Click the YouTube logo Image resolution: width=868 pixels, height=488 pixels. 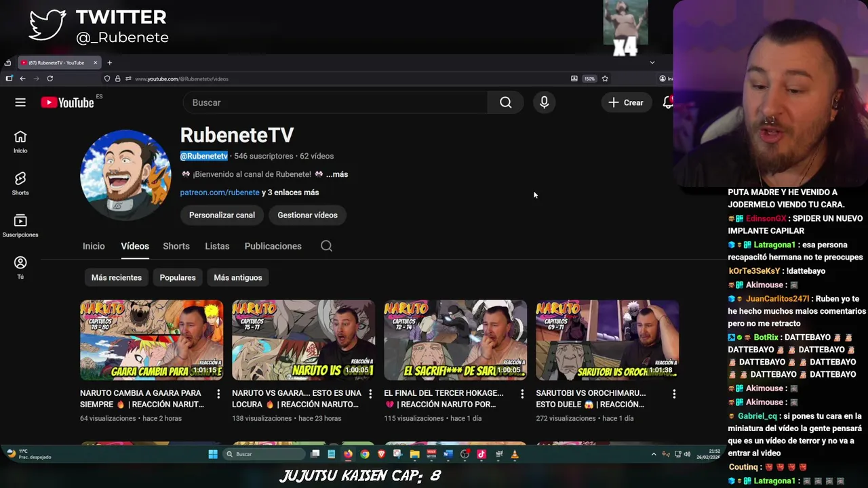coord(67,102)
